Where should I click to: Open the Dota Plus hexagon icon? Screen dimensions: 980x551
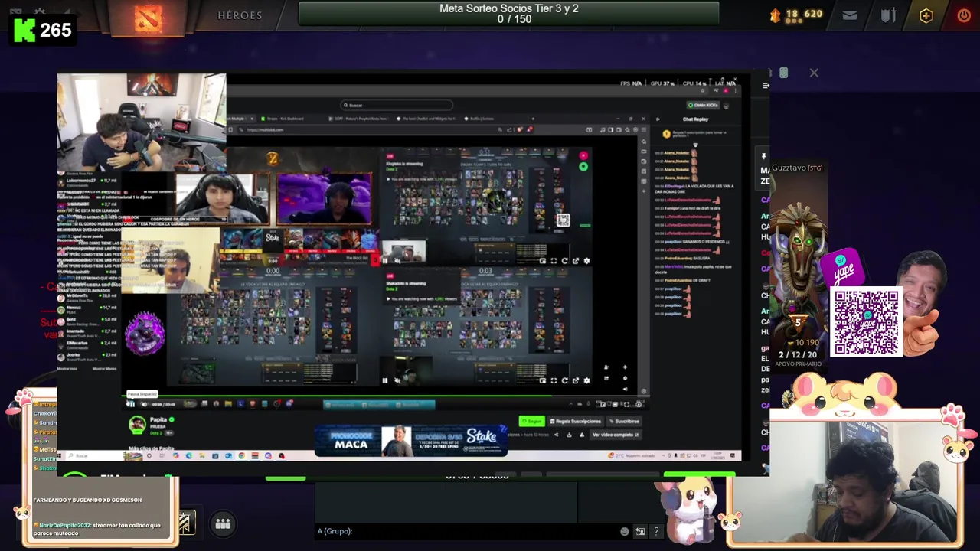pos(926,15)
